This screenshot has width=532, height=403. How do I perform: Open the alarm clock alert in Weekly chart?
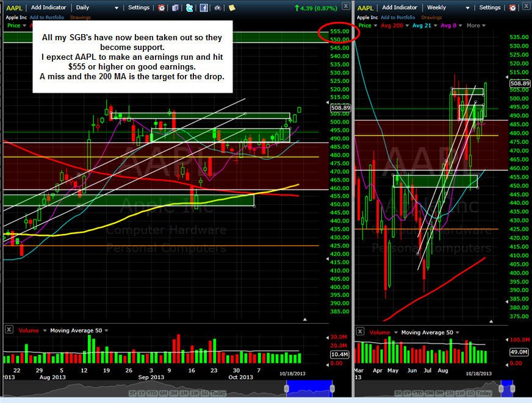tap(512, 7)
